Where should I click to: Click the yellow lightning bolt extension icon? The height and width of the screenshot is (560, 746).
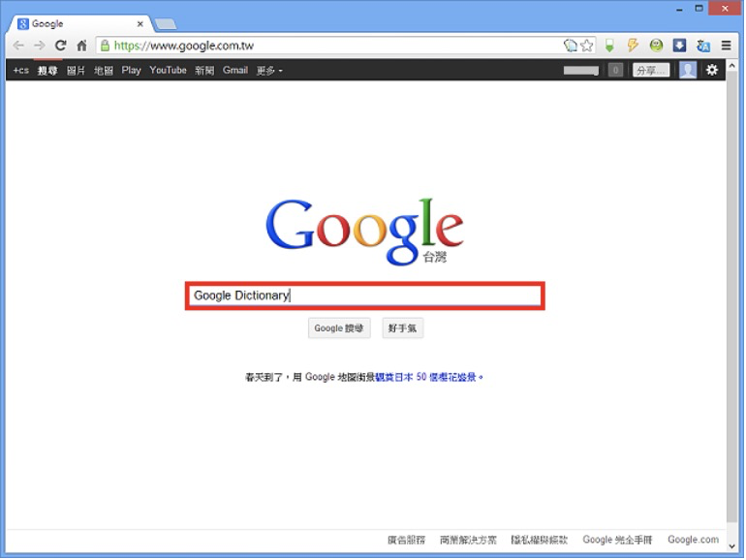tap(633, 46)
